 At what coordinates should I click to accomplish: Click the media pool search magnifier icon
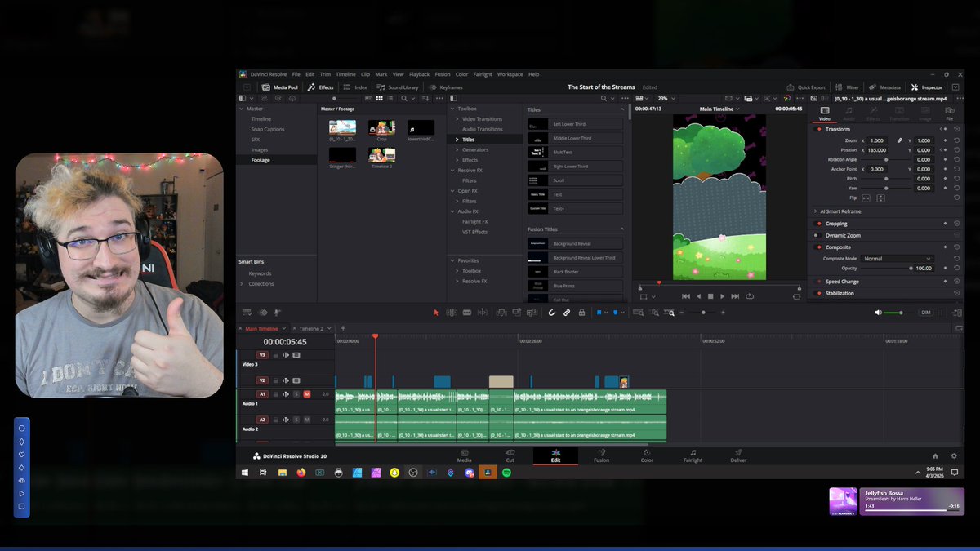[x=403, y=98]
